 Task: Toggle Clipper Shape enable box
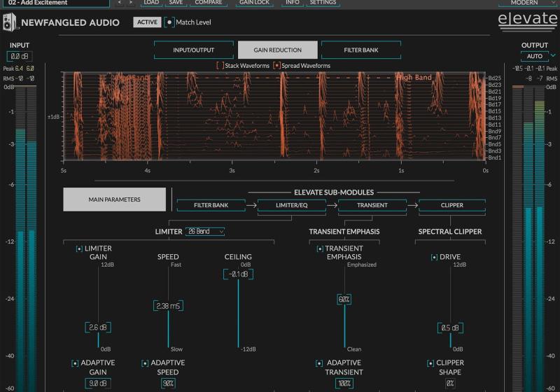(x=430, y=363)
